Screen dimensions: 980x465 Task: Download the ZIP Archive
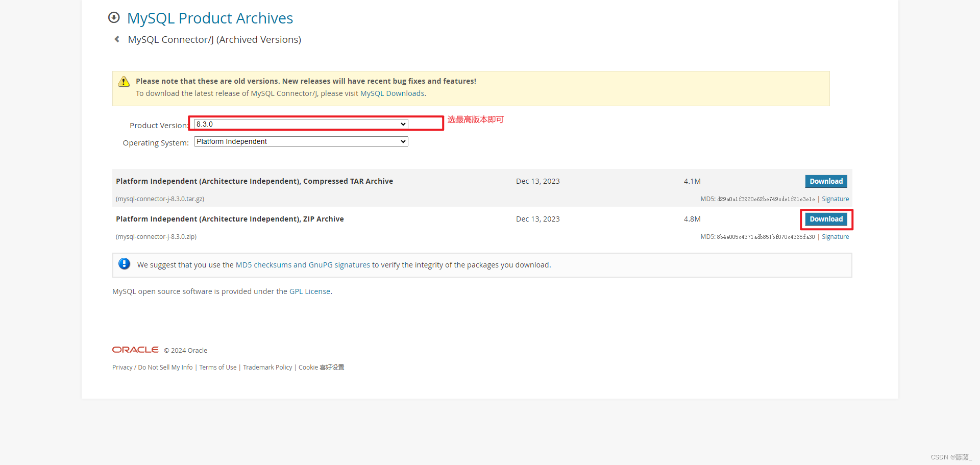(x=826, y=219)
